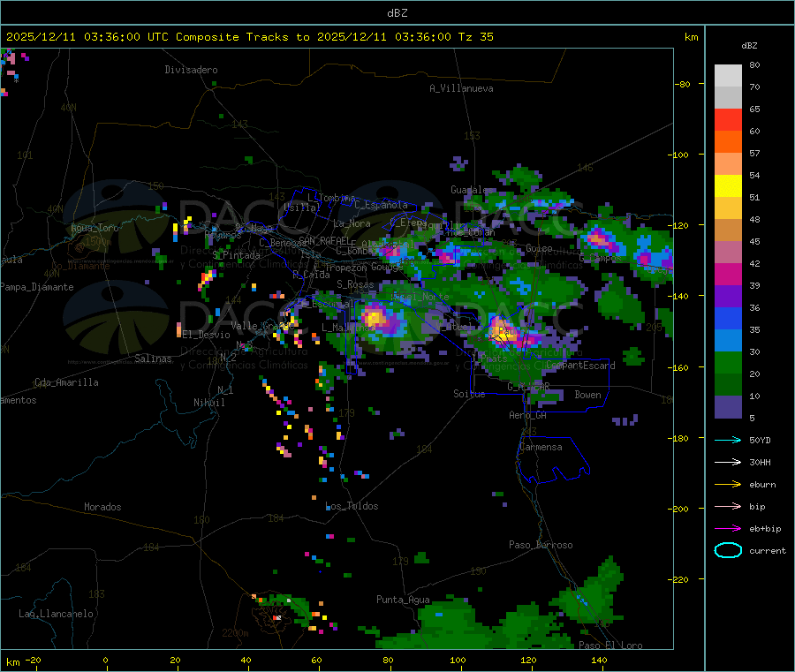Click the 'Soitue' town label
Screen dimensions: 795x672
point(469,394)
